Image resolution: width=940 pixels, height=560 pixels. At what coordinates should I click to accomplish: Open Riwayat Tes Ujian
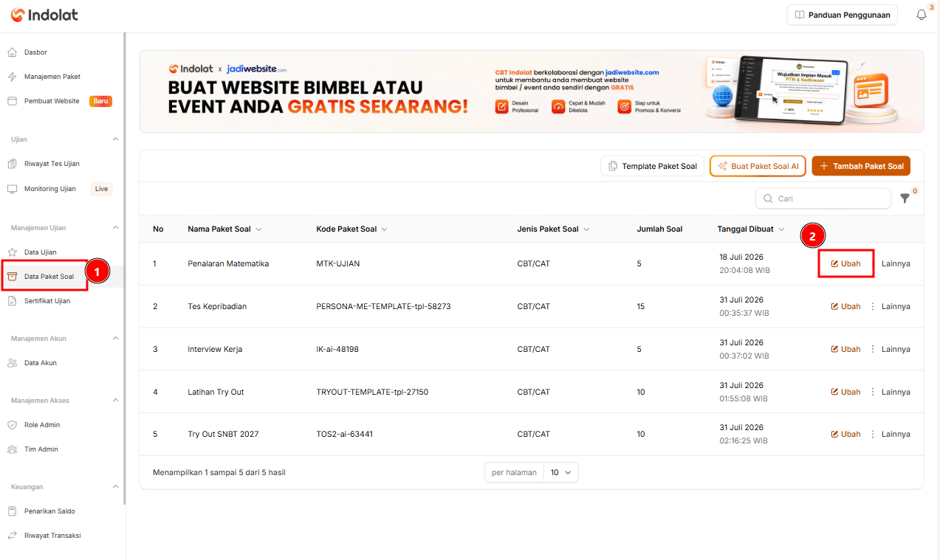pyautogui.click(x=52, y=164)
